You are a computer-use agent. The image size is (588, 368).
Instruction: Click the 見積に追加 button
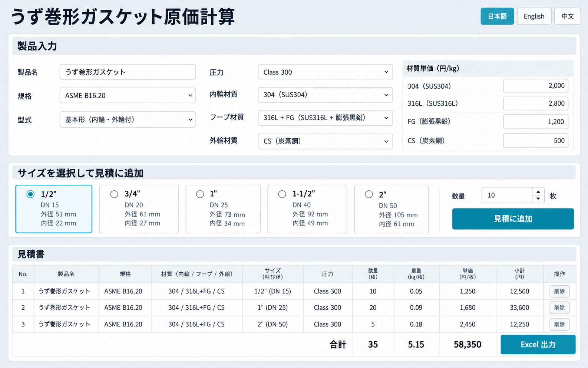tap(513, 219)
